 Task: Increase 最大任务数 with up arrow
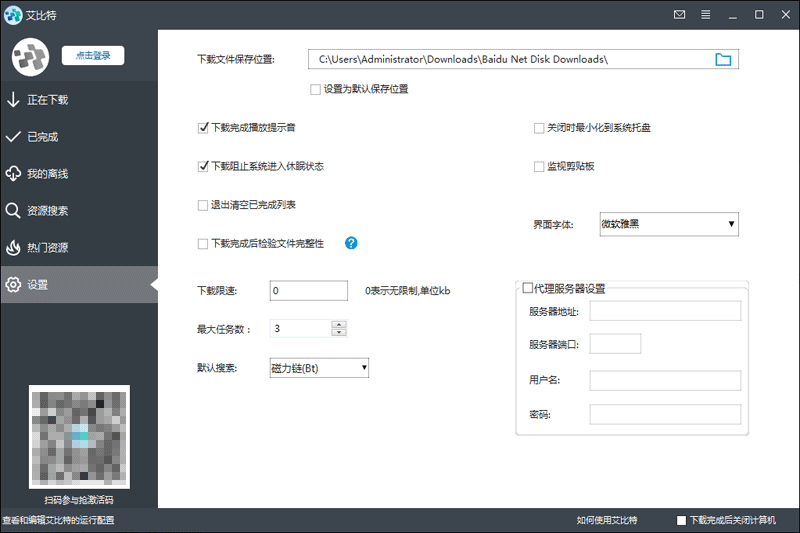click(x=339, y=324)
